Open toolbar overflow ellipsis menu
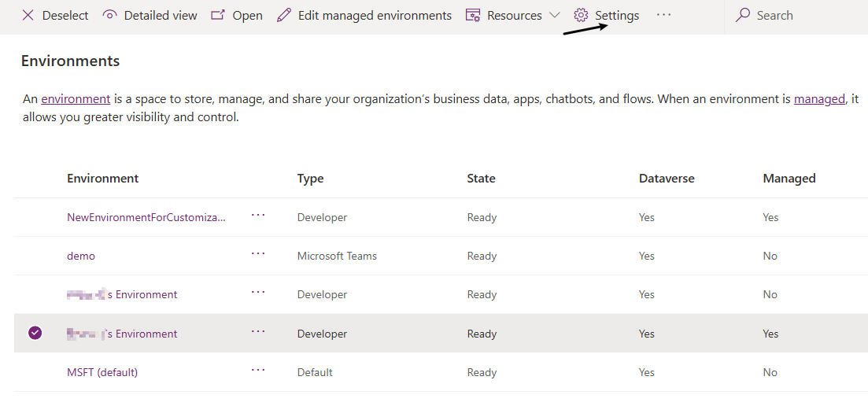 pyautogui.click(x=664, y=15)
